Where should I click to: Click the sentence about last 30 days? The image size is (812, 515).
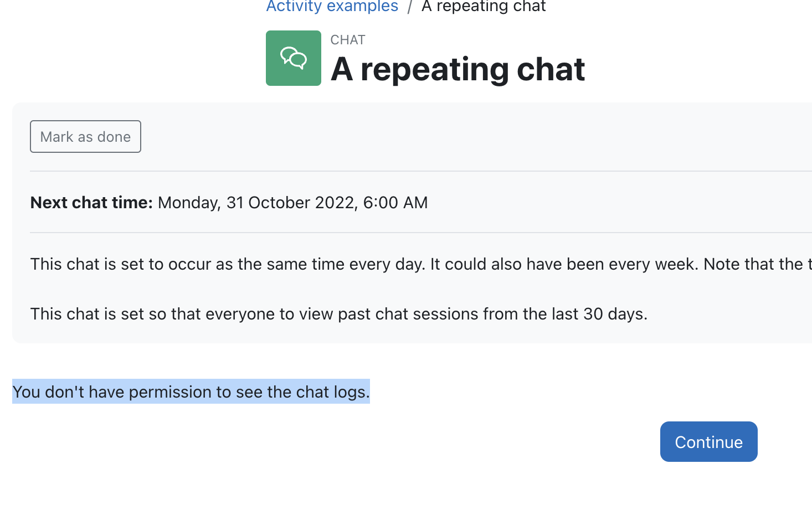point(339,314)
